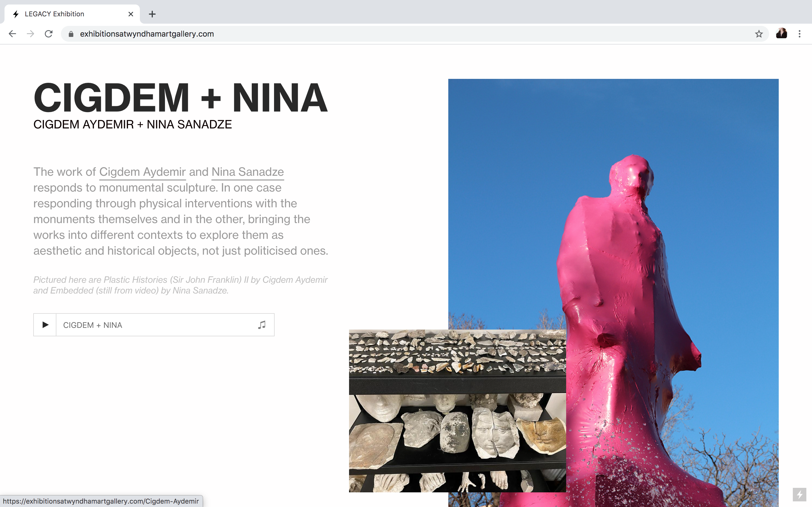Close the LEGACY Exhibition tab
The width and height of the screenshot is (812, 507).
pyautogui.click(x=131, y=14)
